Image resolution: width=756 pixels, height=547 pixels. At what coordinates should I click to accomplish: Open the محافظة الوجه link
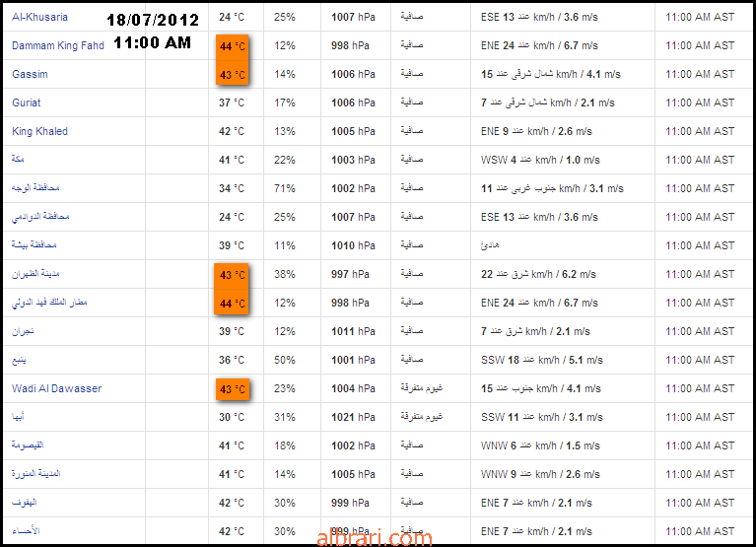35,187
